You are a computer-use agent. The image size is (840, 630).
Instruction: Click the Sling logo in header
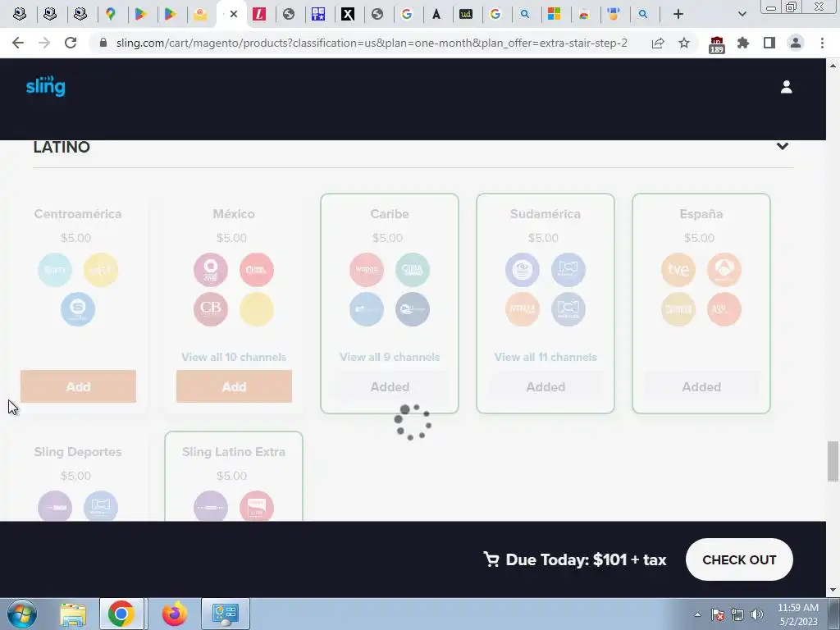tap(46, 86)
